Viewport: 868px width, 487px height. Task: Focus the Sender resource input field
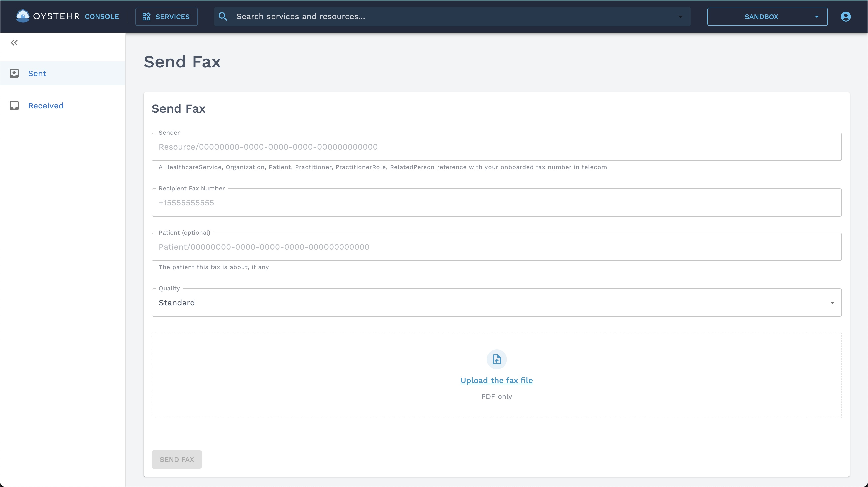click(497, 147)
